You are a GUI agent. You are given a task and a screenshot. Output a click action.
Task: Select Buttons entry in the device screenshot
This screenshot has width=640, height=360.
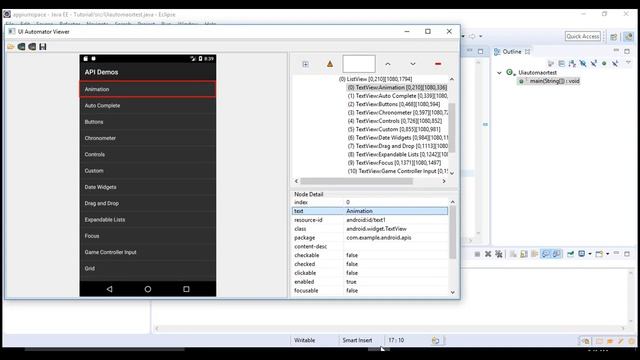pyautogui.click(x=148, y=122)
